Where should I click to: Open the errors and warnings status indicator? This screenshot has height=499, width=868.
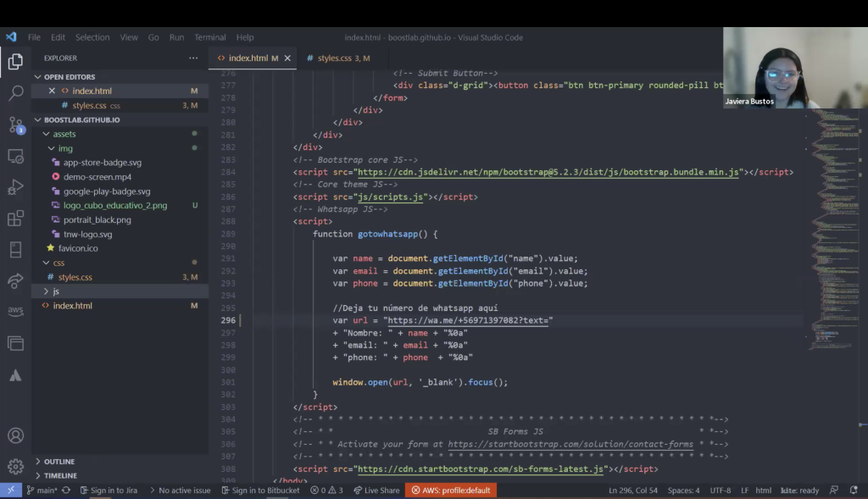pyautogui.click(x=326, y=491)
